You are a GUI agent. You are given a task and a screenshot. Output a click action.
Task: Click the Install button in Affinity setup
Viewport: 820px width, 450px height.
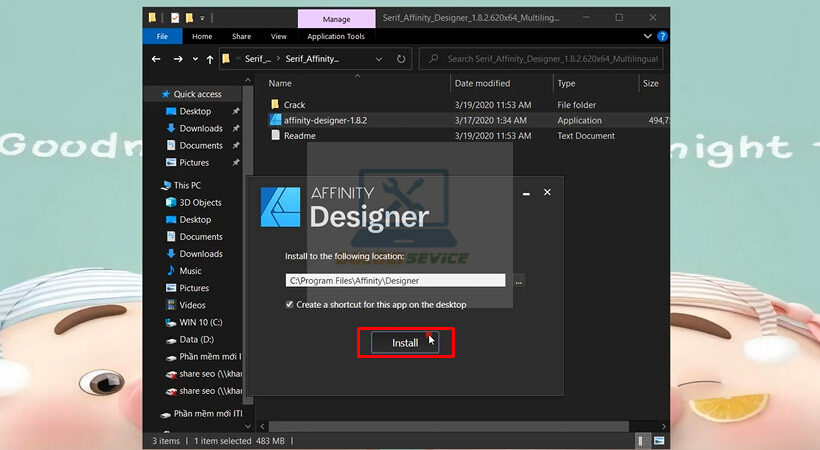point(405,343)
